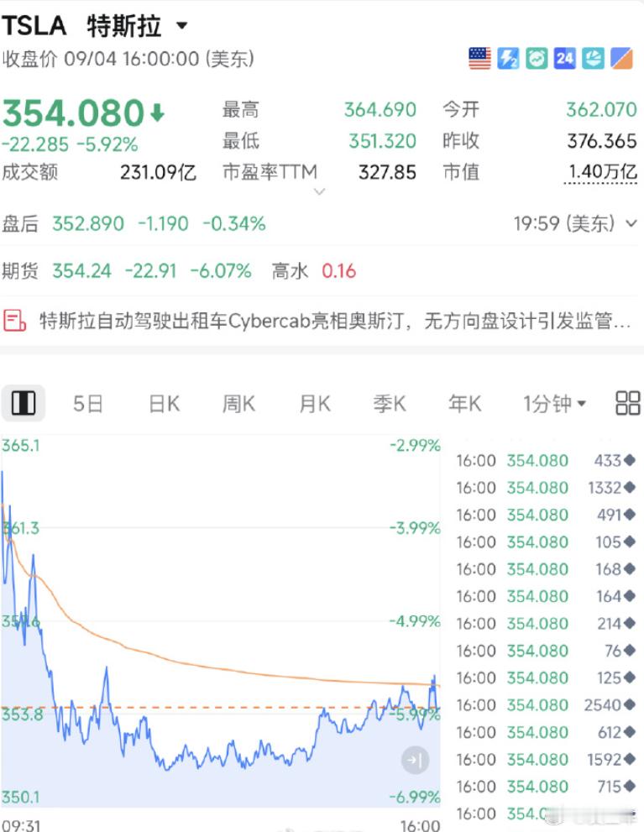This screenshot has height=832, width=644.
Task: Tap the 市值 1.40万亿 underlined value
Action: (601, 172)
